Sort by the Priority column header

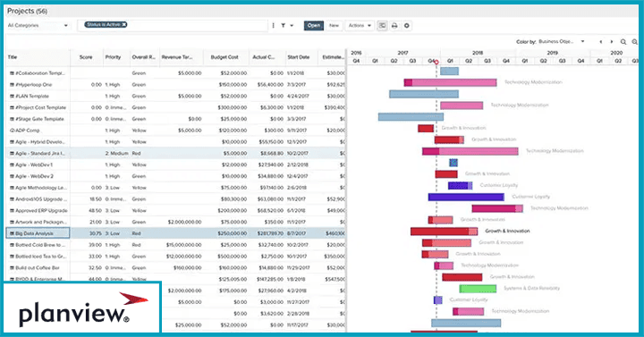coord(113,57)
